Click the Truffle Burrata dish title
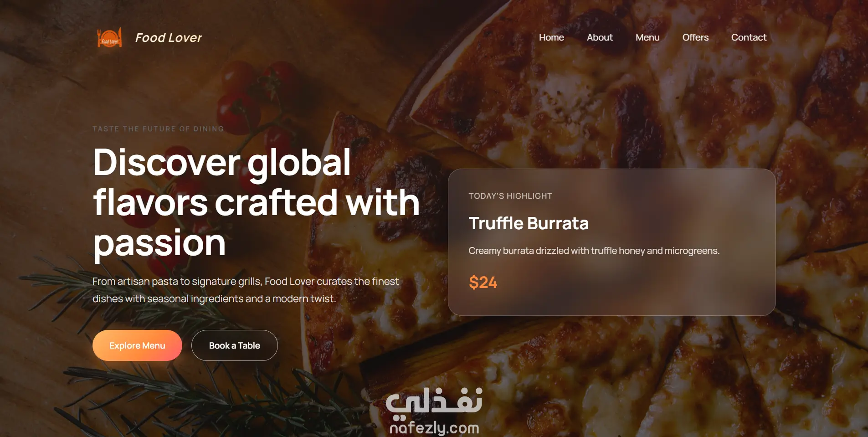 click(x=529, y=223)
